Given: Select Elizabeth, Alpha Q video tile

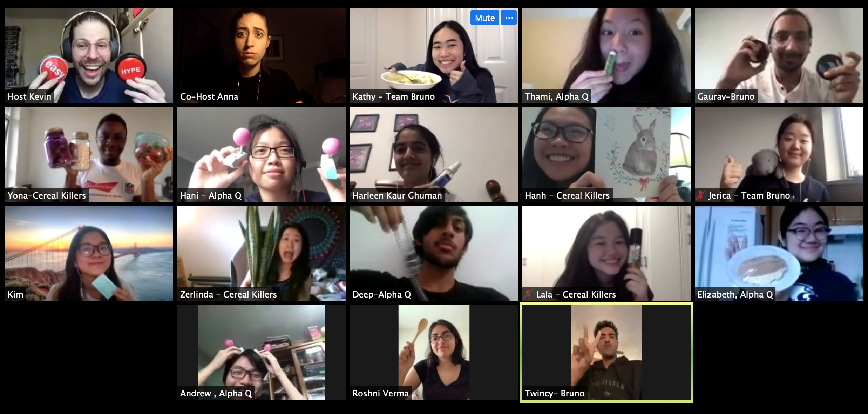Looking at the screenshot, I should pyautogui.click(x=779, y=254).
